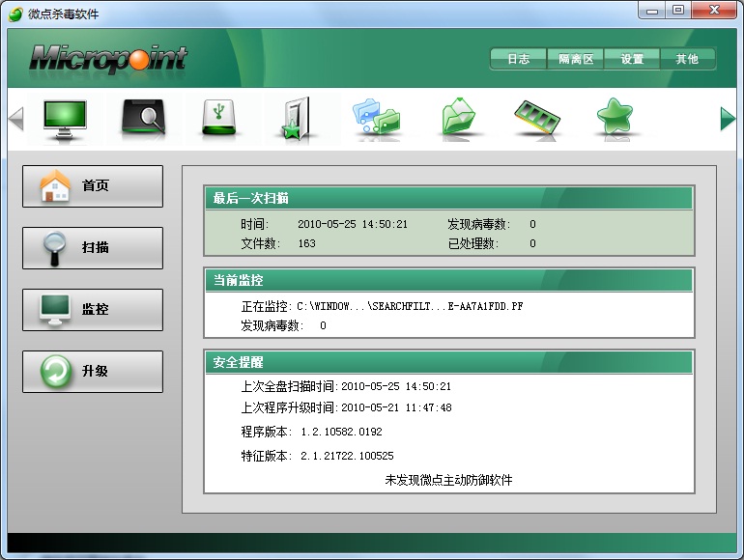The width and height of the screenshot is (744, 560).
Task: Open the 日志 log tab
Action: click(x=518, y=59)
